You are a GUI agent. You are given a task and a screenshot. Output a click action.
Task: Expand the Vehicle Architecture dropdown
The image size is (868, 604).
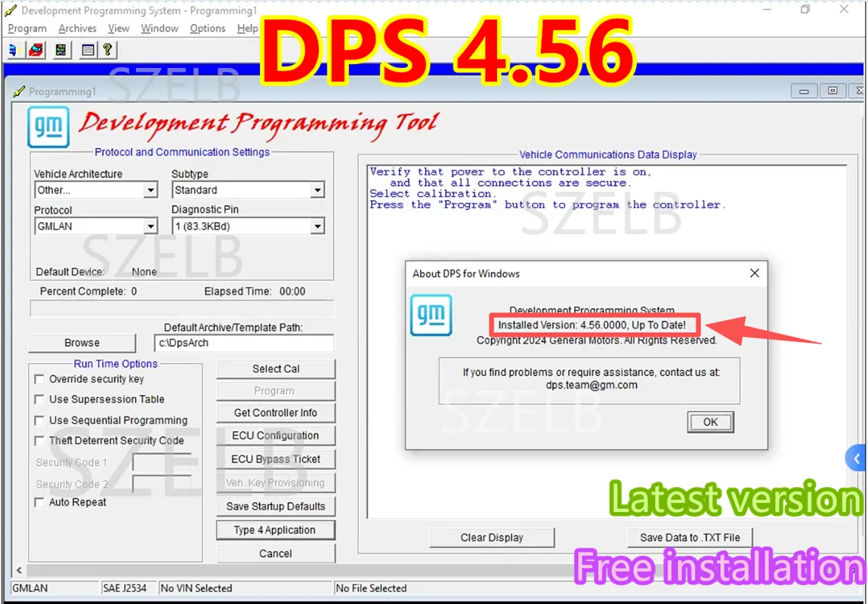[x=150, y=190]
